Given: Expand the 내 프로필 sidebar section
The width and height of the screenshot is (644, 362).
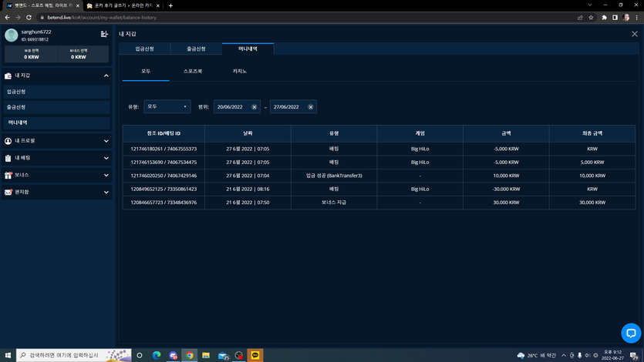Looking at the screenshot, I should [x=106, y=141].
